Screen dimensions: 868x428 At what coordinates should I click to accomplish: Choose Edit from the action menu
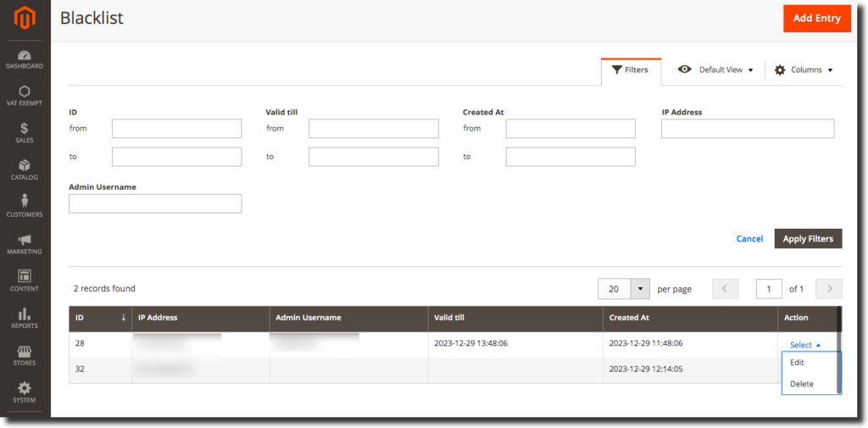pyautogui.click(x=797, y=363)
